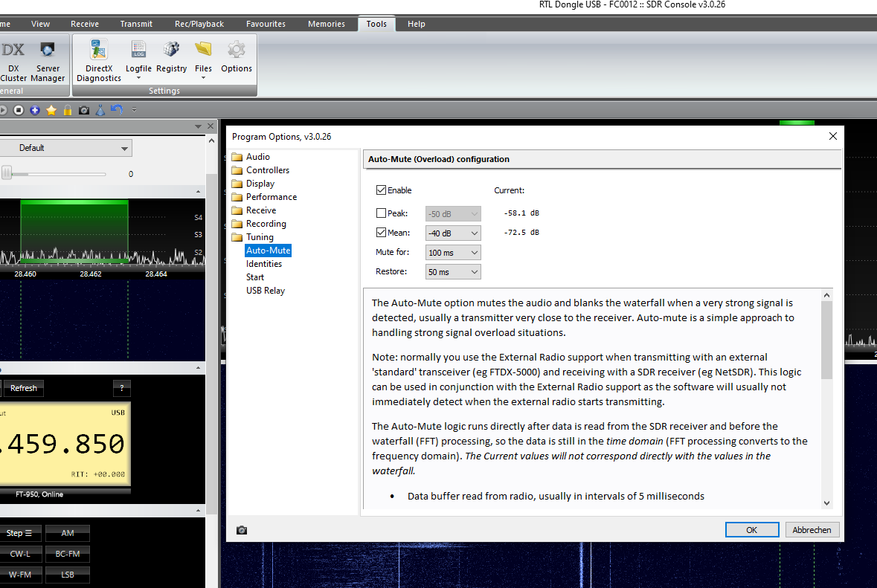Switch to the Receive ribbon tab

pos(85,24)
